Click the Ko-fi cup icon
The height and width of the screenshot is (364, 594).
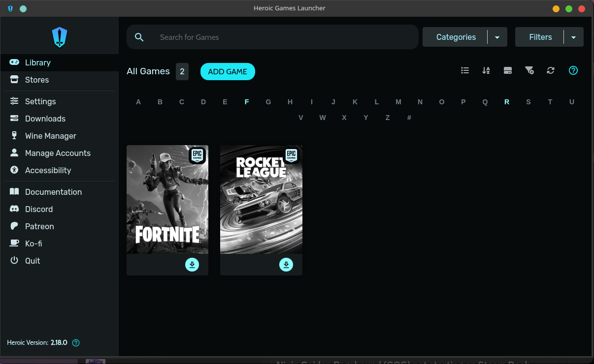(15, 243)
